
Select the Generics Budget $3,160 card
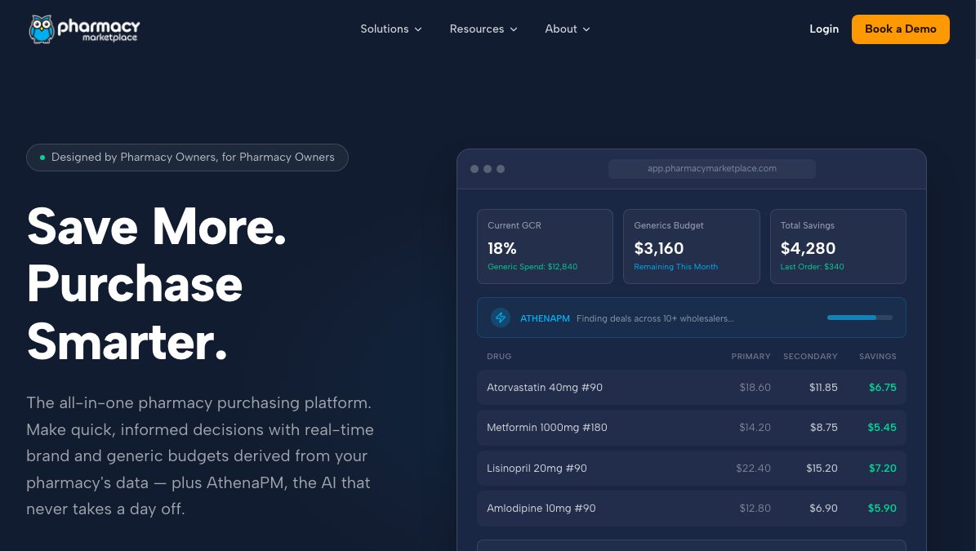click(692, 247)
